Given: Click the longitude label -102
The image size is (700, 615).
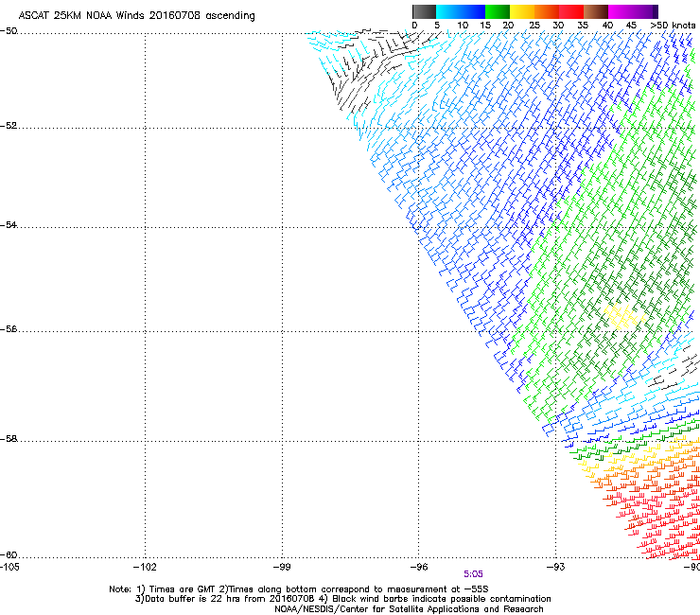Looking at the screenshot, I should (x=145, y=567).
